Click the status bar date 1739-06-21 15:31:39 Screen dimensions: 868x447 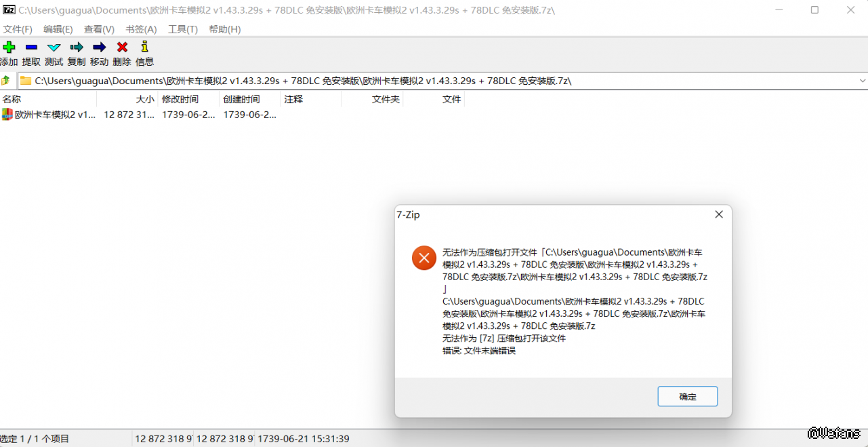click(303, 439)
